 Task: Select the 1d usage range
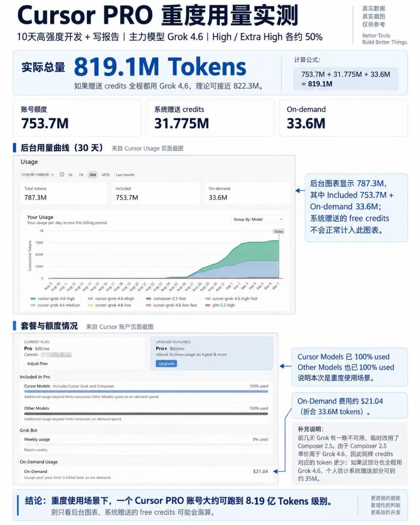coord(70,175)
